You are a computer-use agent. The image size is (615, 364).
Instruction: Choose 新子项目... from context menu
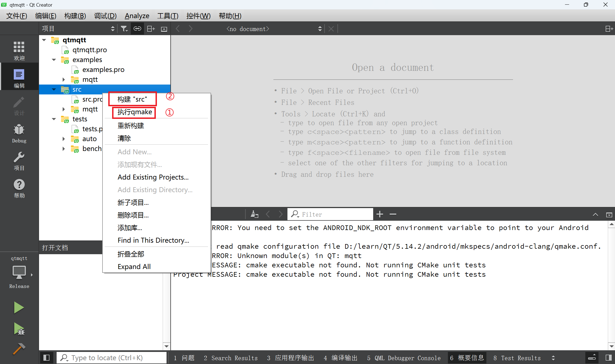click(157, 203)
